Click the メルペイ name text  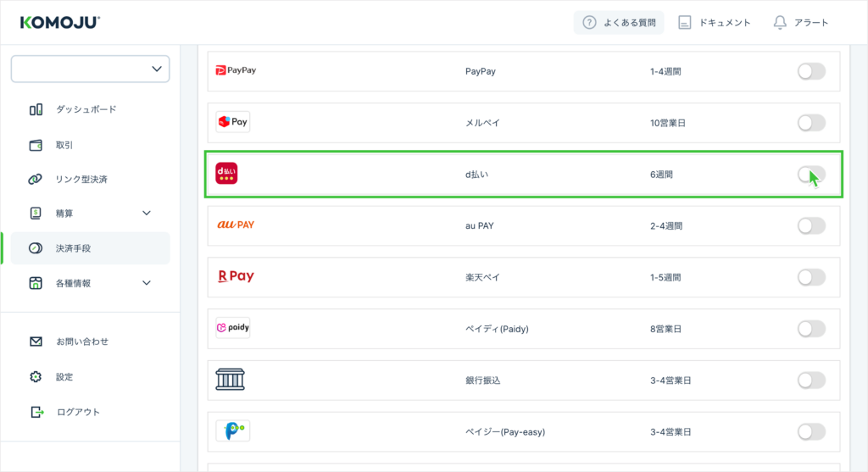tap(482, 123)
